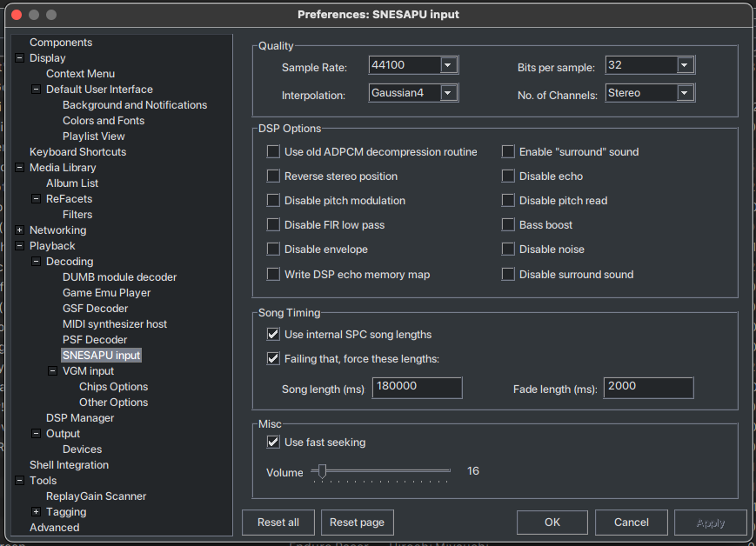Open the No. of Channels dropdown
Viewport: 756px width, 546px height.
(x=685, y=93)
